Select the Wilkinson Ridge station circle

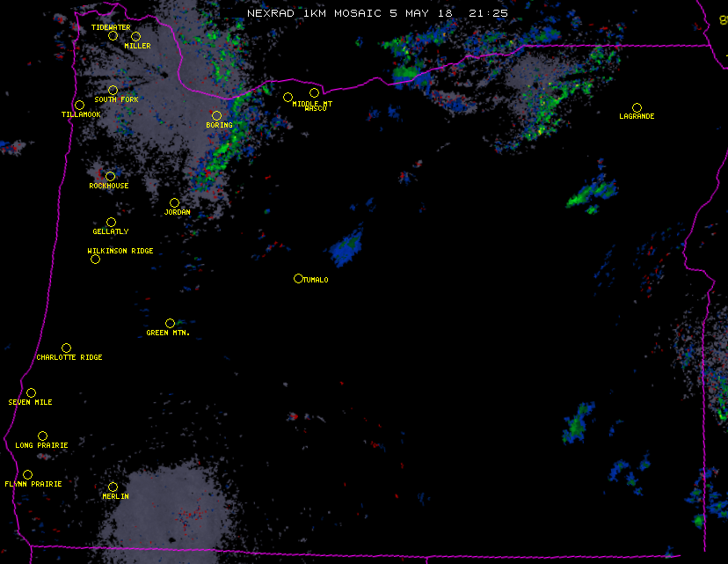point(95,259)
